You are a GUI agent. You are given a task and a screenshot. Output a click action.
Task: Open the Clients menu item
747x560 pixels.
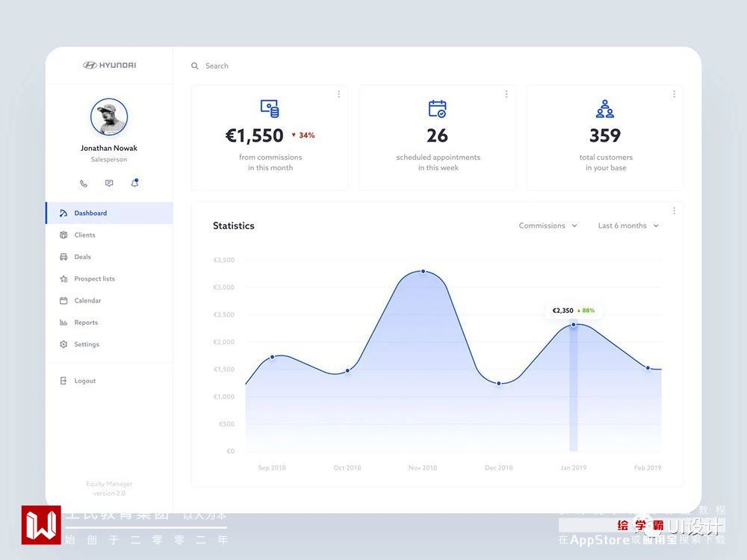tap(110, 234)
